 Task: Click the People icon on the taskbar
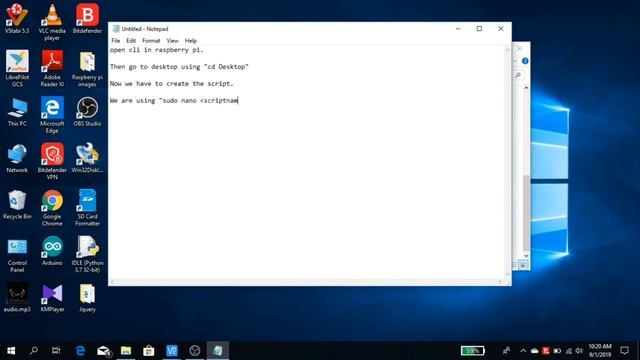click(x=507, y=351)
